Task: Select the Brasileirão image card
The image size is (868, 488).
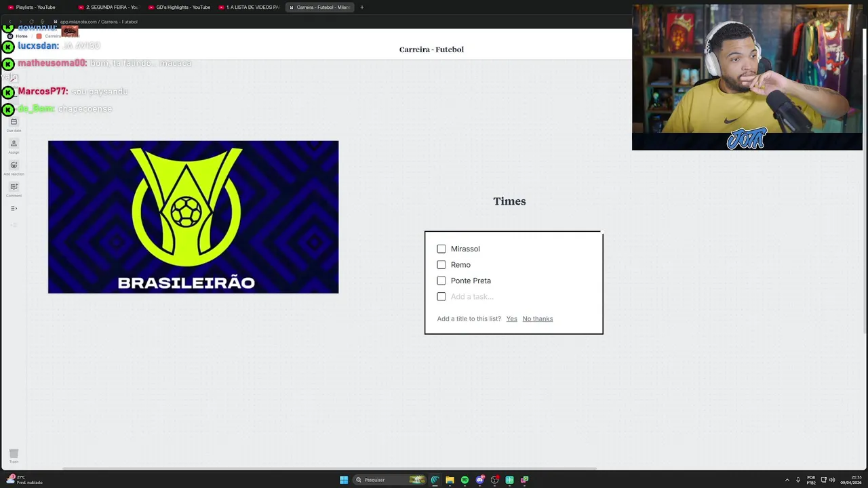Action: [x=193, y=217]
